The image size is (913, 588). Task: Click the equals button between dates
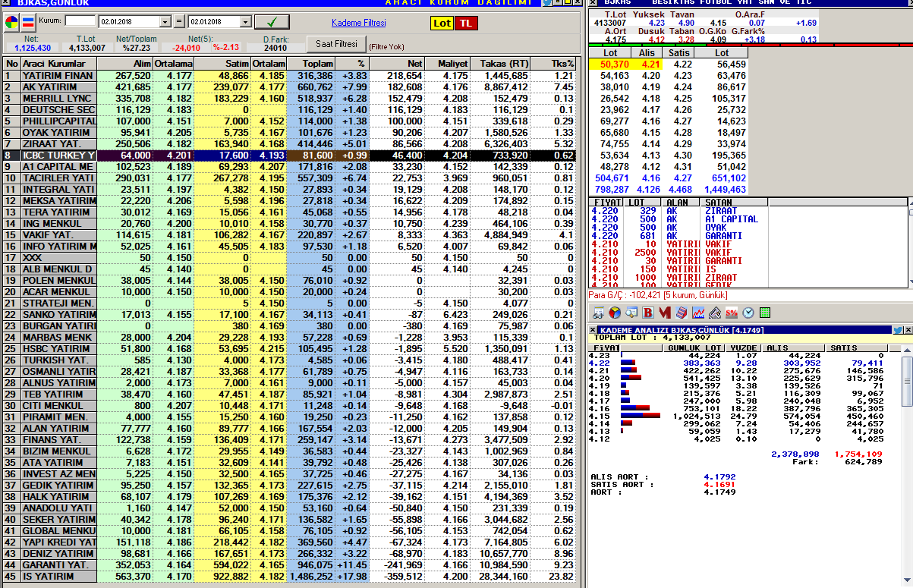coord(179,22)
